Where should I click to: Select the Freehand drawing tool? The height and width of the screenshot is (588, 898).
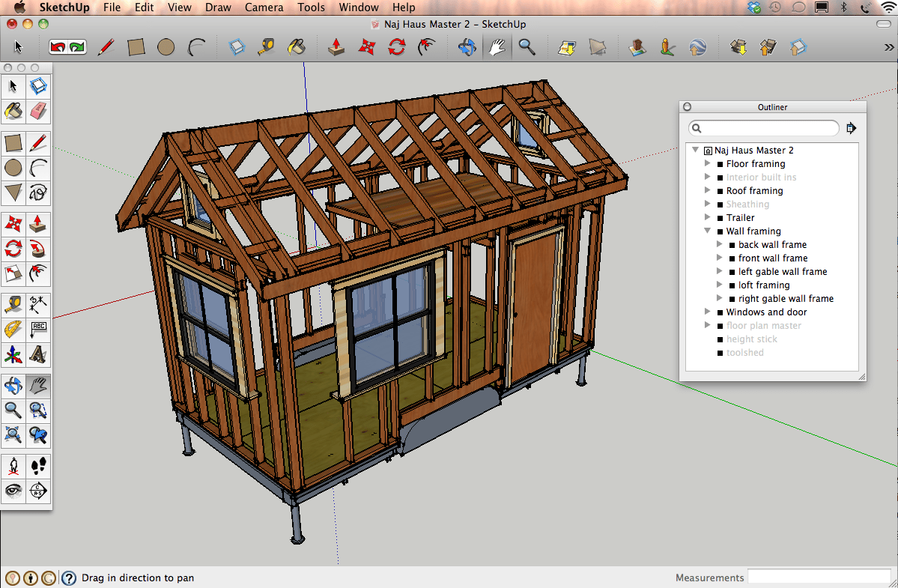click(37, 193)
